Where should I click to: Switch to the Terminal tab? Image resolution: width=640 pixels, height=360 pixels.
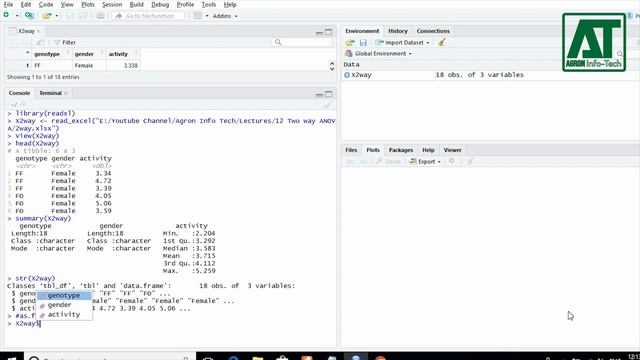click(x=50, y=93)
